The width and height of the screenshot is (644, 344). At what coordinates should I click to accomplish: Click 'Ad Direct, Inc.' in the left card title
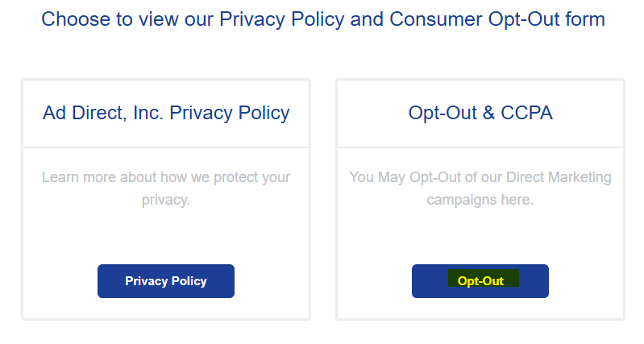click(102, 113)
